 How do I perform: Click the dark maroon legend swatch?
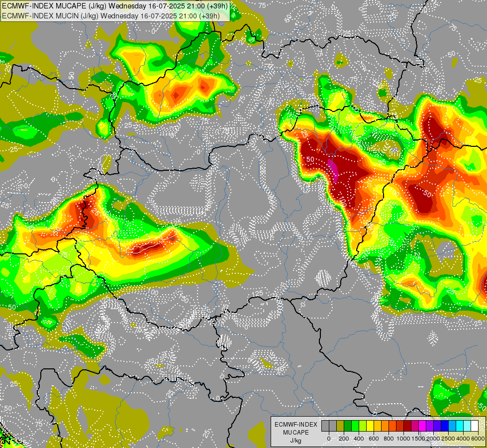[x=408, y=426]
